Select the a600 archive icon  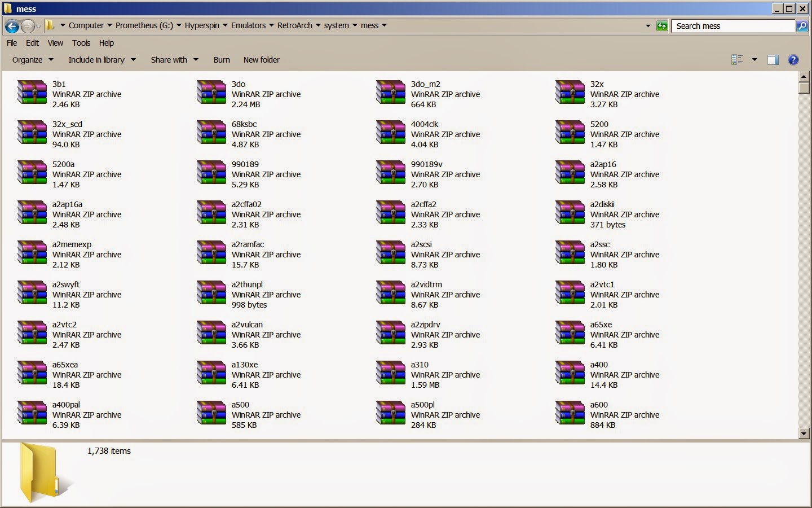pyautogui.click(x=570, y=414)
